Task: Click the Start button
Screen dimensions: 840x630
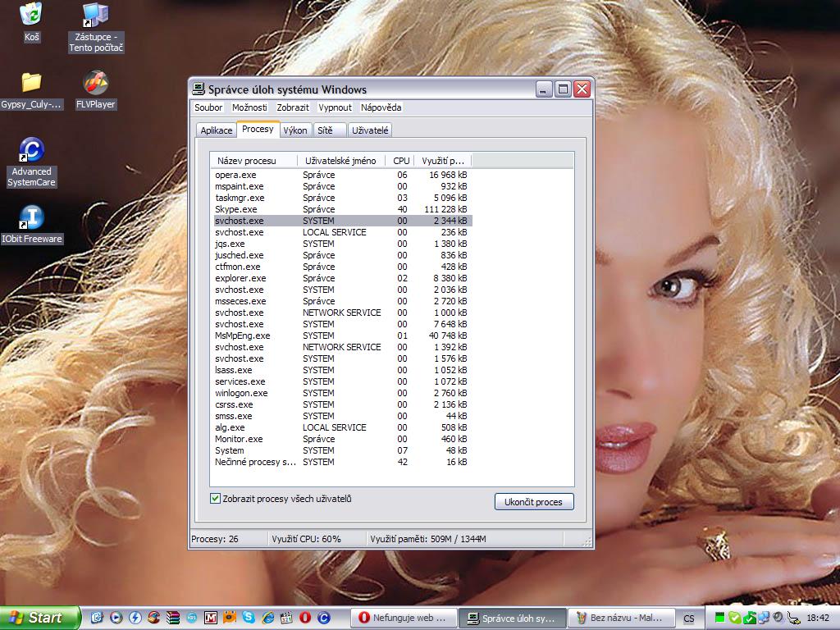Action: (39, 618)
